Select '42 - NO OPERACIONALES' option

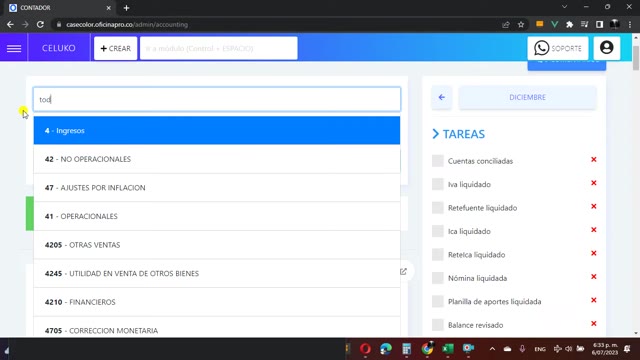tap(217, 159)
